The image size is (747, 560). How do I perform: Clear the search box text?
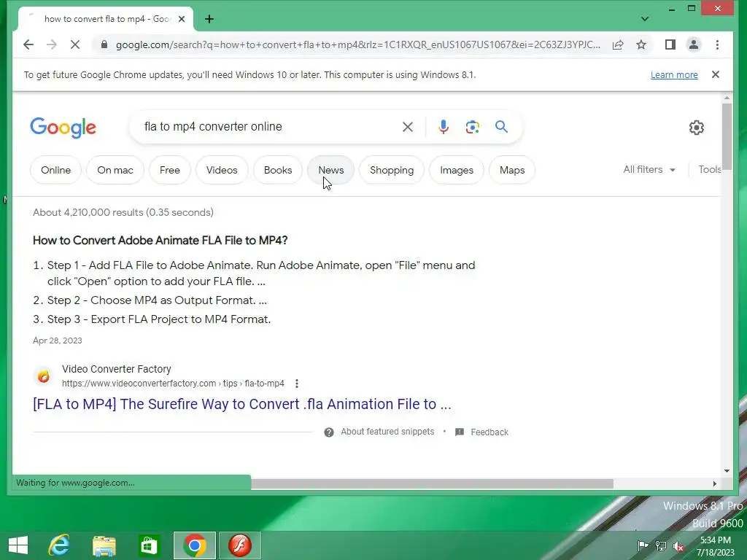click(407, 127)
